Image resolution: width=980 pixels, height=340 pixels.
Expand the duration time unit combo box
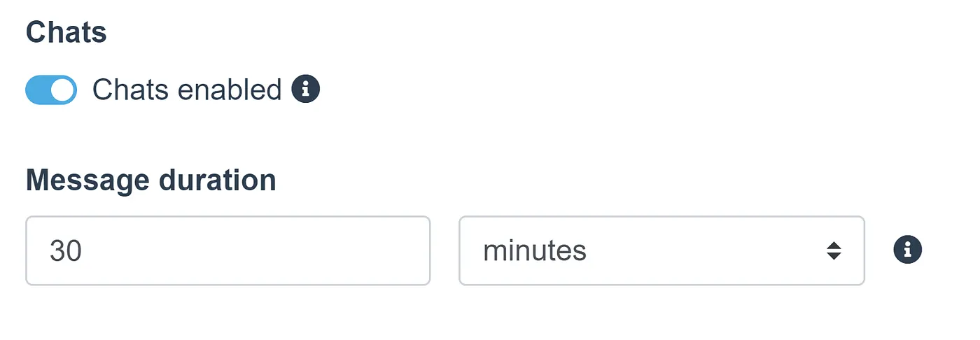(661, 250)
